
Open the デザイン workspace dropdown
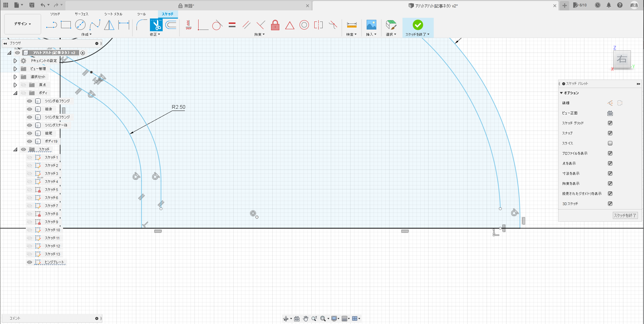[22, 24]
